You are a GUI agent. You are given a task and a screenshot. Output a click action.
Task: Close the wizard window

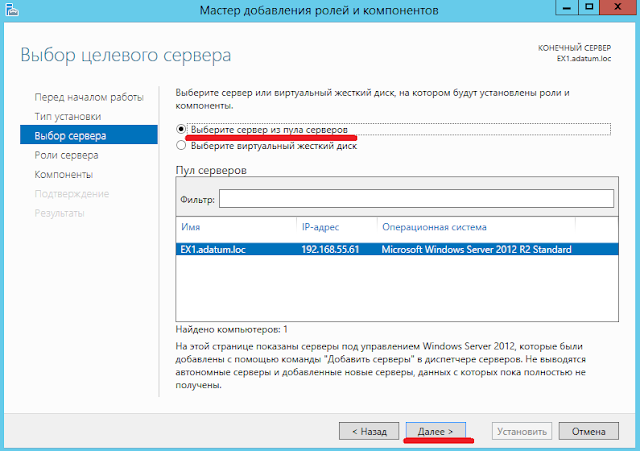618,7
